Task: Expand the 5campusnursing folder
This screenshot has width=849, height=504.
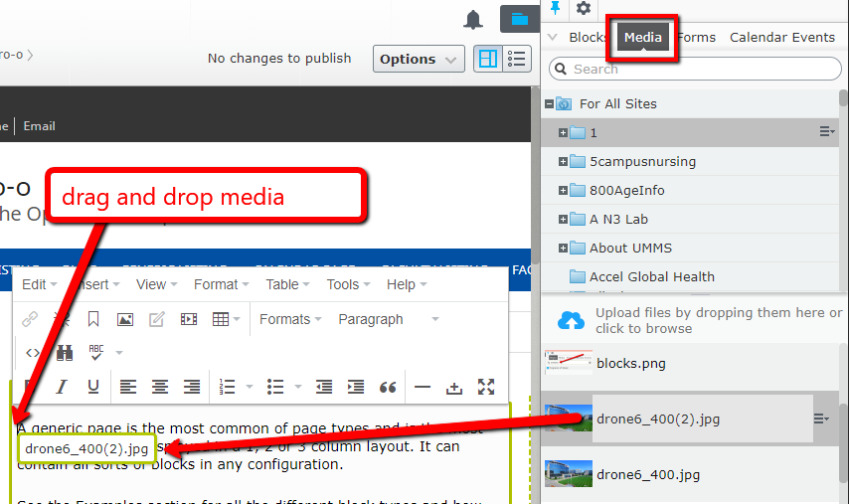Action: (563, 161)
